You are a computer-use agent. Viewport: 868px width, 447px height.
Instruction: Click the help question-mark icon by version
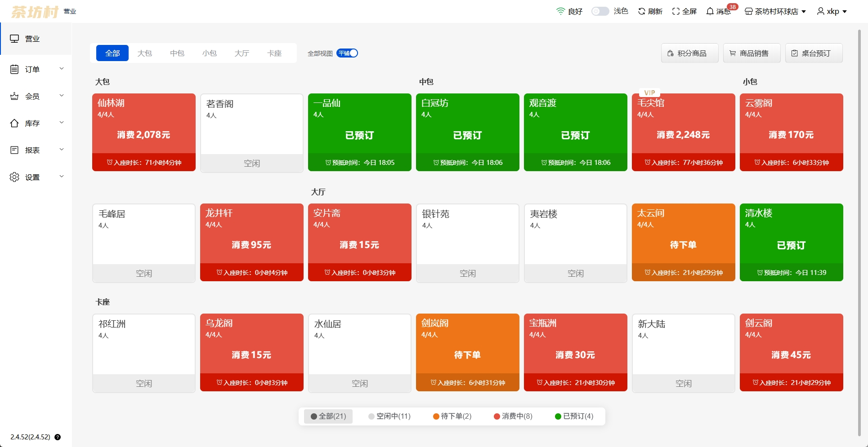58,437
